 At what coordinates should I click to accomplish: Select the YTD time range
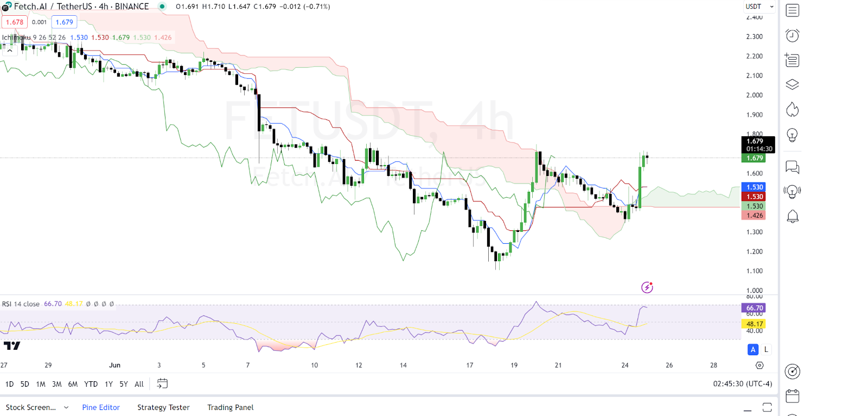(x=91, y=384)
